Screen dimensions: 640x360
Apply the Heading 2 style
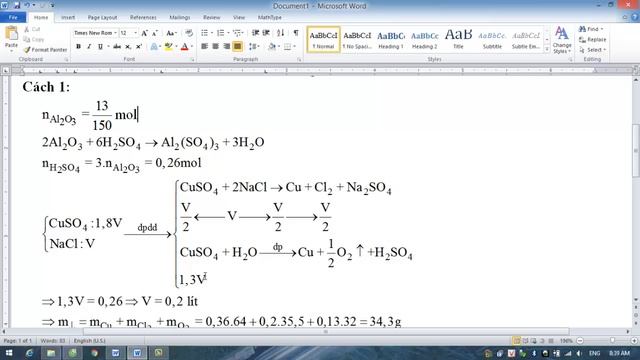tap(424, 40)
